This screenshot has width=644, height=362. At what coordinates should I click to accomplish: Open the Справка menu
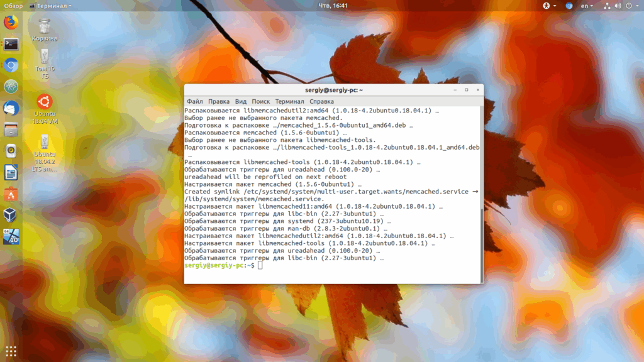[321, 101]
